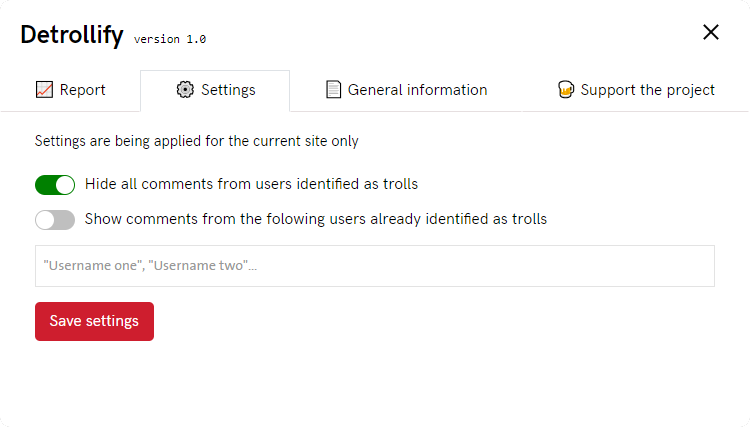Open the Report tab
The image size is (750, 427).
[82, 90]
